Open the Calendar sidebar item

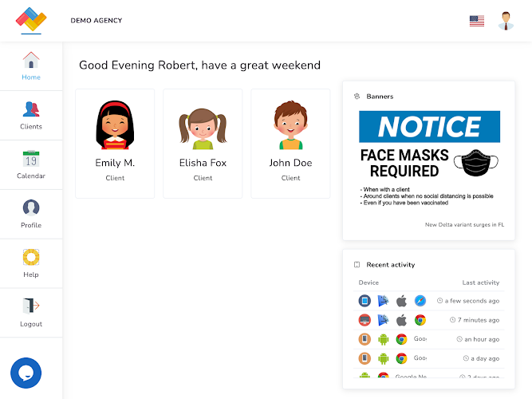(x=31, y=164)
